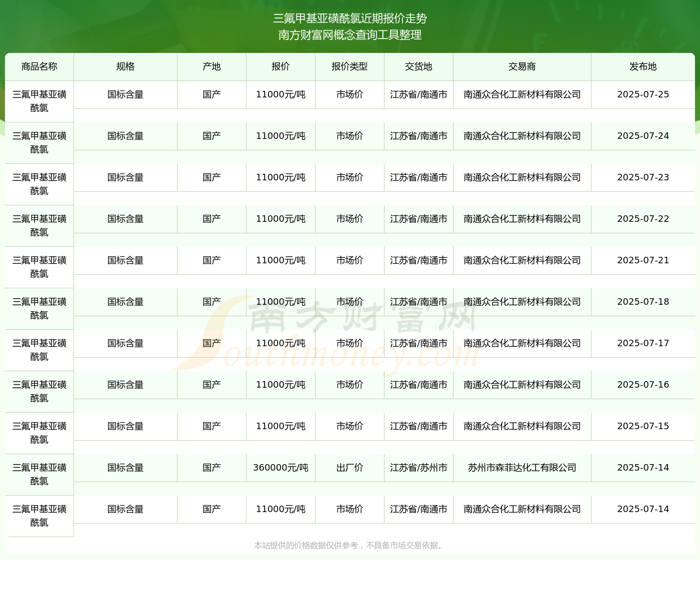Click 南通众合化工新材料有限公司 in 2025-07-16 row
700x602 pixels.
tap(522, 385)
